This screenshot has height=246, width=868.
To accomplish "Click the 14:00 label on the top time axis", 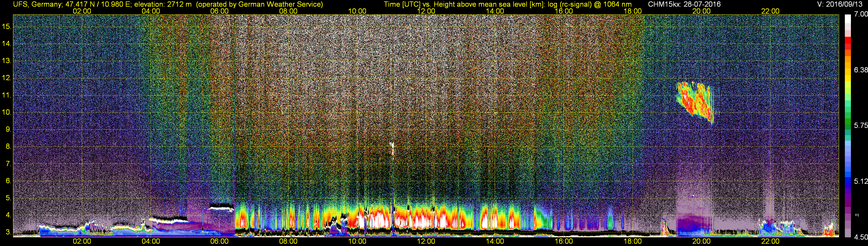I will click(x=495, y=11).
